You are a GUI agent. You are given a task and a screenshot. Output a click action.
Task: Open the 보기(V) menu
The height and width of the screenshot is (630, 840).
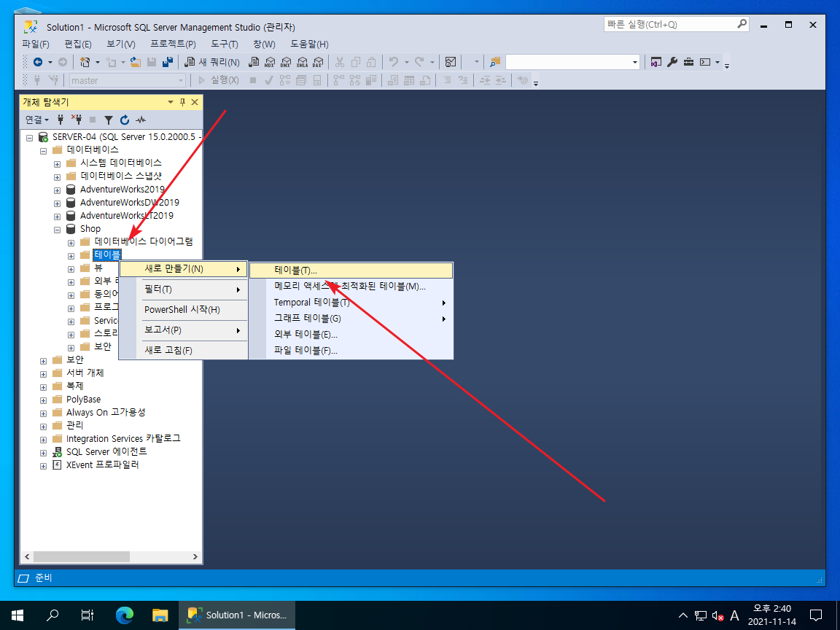coord(120,44)
